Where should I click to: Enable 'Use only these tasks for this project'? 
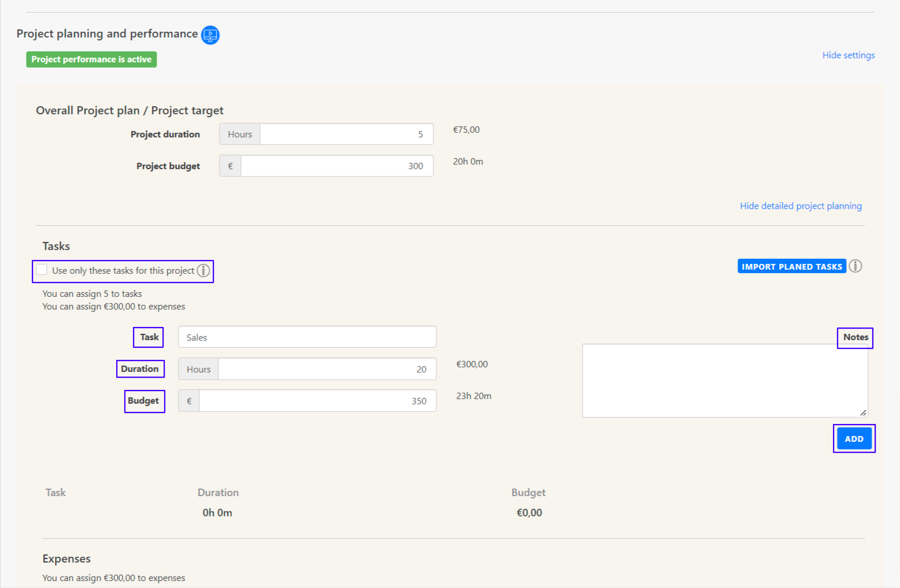(41, 269)
